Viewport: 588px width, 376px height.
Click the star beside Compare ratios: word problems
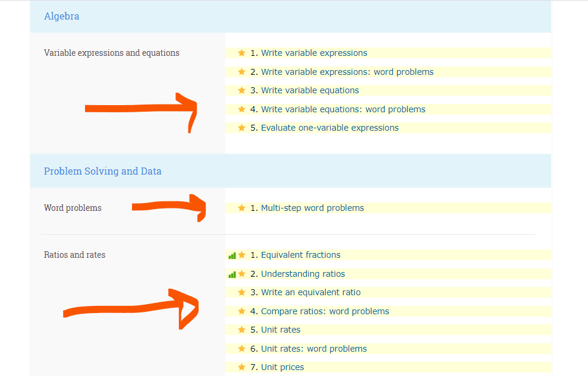click(x=241, y=311)
